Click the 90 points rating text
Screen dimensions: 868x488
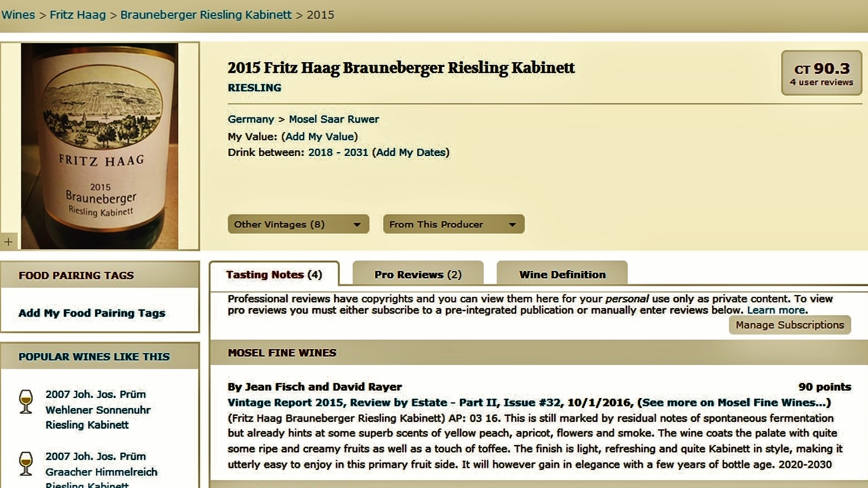pyautogui.click(x=824, y=386)
